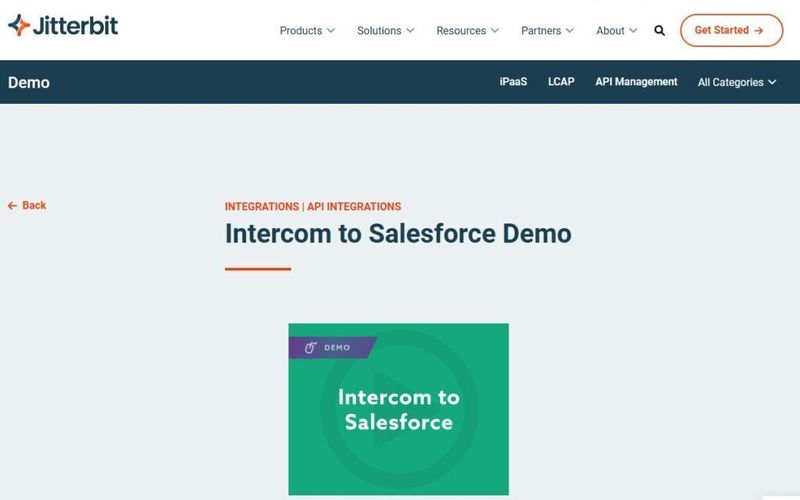
Task: Click the Intercom to Salesforce Demo title
Action: pyautogui.click(x=398, y=234)
